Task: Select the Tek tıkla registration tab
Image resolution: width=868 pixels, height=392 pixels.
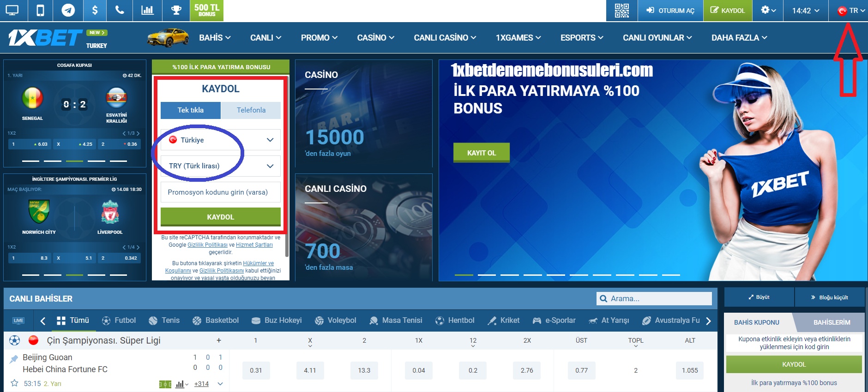Action: point(191,110)
